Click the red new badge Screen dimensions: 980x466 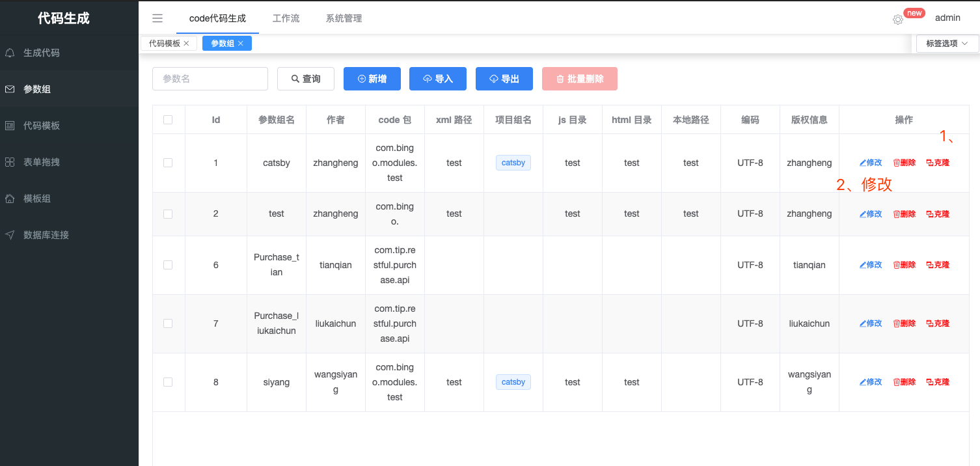click(915, 13)
